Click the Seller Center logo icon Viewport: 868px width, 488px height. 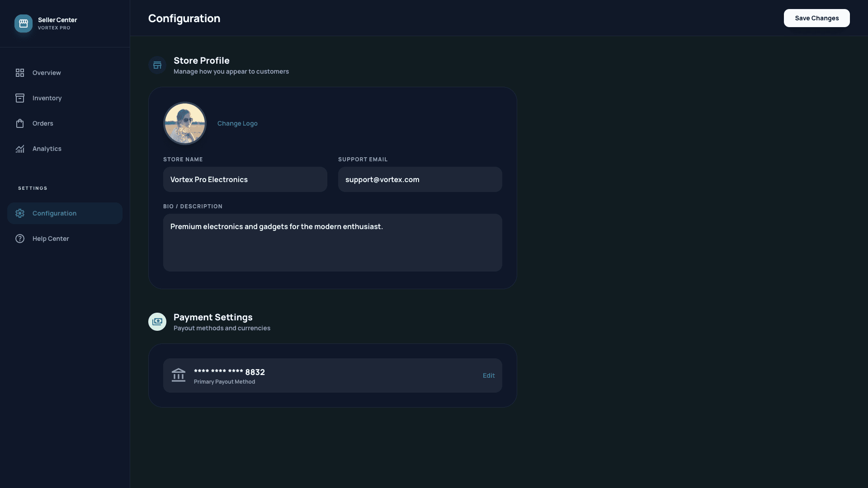pos(23,23)
